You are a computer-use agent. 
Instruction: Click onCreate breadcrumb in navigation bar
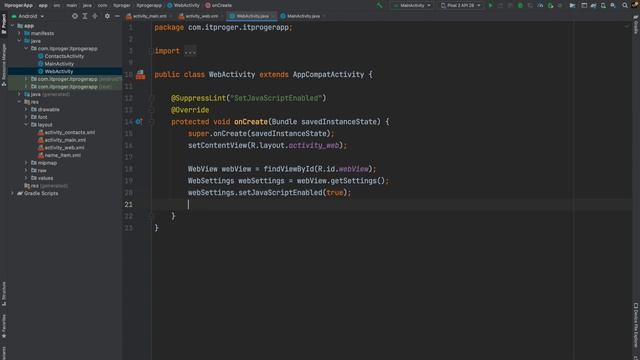point(218,5)
